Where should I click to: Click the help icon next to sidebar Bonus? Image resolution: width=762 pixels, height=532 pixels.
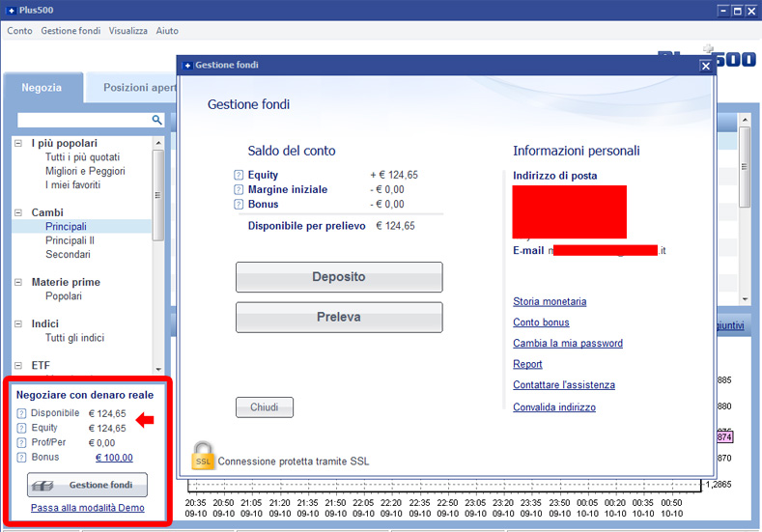21,458
